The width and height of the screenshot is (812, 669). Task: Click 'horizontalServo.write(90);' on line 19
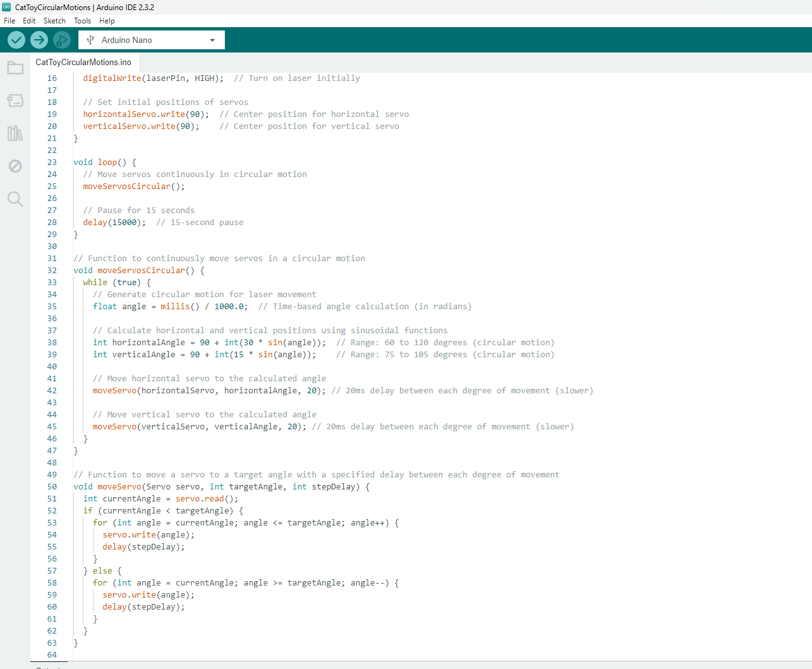coord(146,114)
